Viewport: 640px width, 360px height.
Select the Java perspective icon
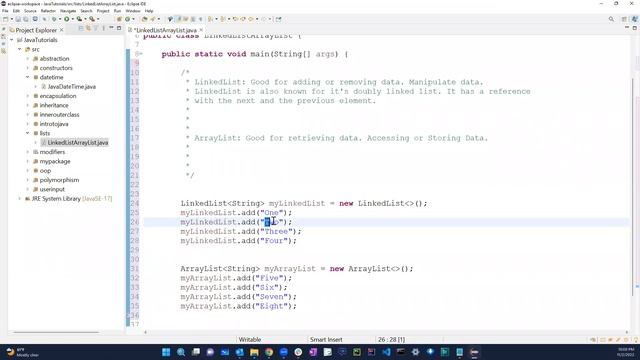(634, 19)
